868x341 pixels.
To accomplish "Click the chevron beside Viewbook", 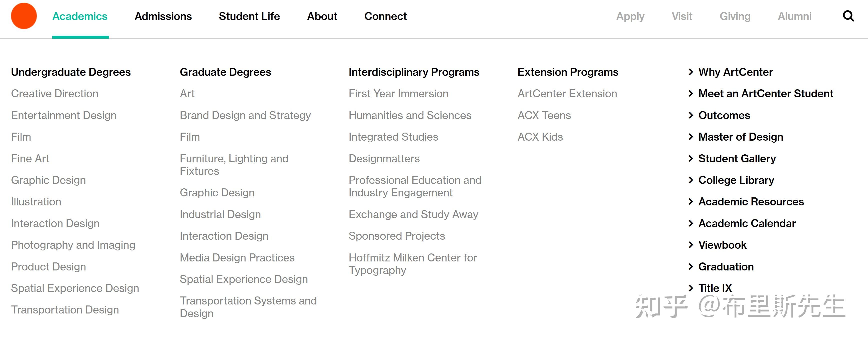I will [x=691, y=245].
